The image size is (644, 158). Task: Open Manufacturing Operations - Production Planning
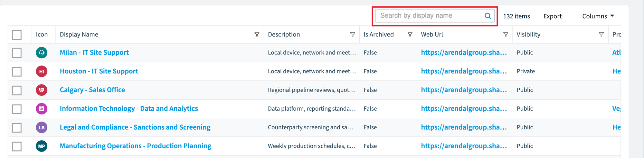(136, 146)
